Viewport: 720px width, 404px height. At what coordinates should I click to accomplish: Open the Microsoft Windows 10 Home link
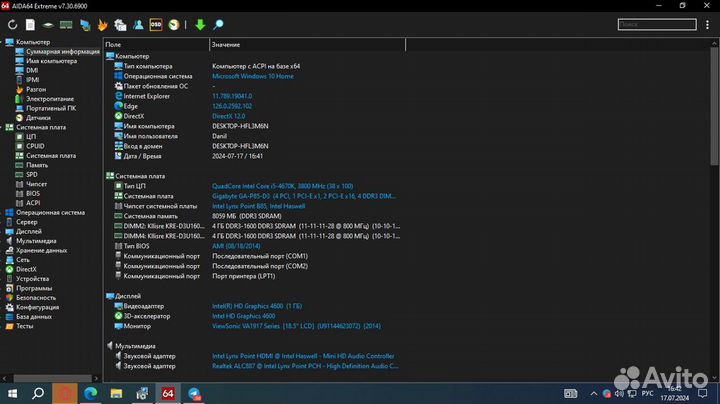pos(253,76)
